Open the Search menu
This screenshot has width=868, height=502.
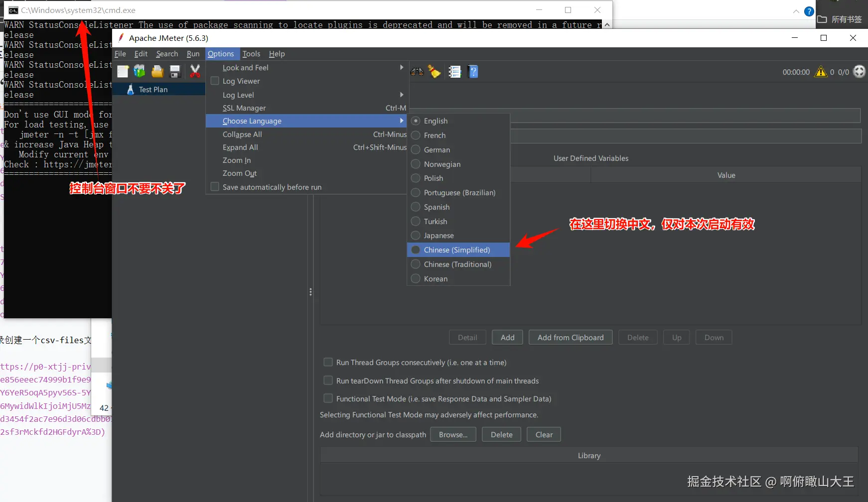pos(167,54)
